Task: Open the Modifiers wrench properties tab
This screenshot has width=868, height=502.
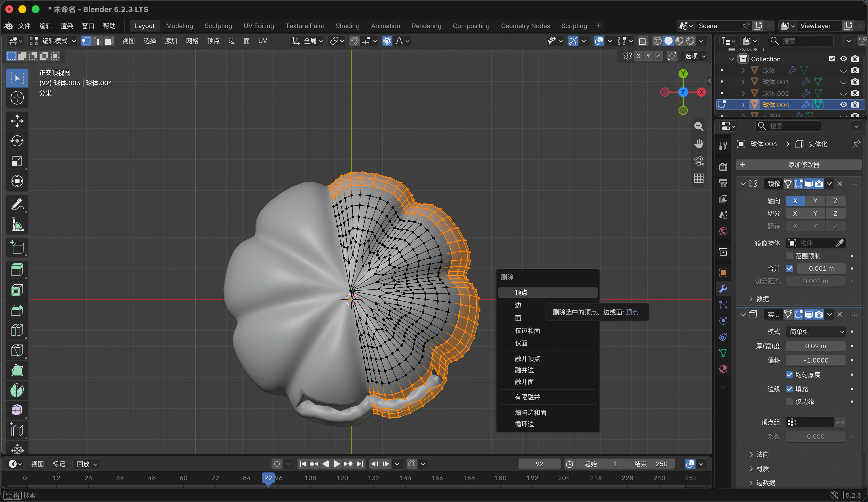Action: (723, 289)
